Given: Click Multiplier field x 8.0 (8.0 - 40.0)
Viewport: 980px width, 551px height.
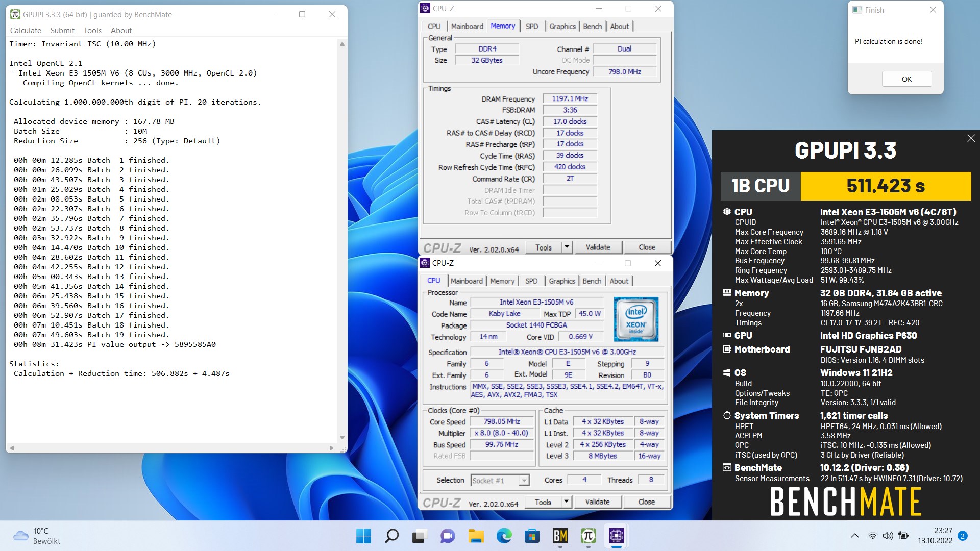Looking at the screenshot, I should point(501,433).
